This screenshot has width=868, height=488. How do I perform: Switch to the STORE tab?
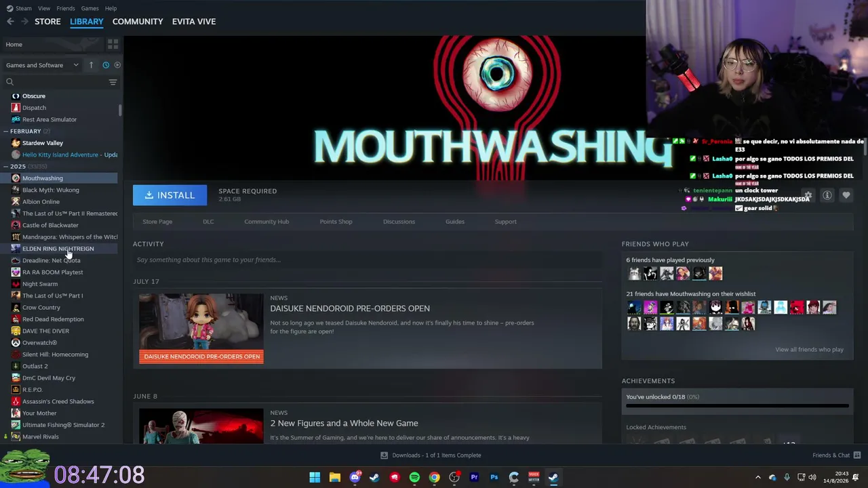(x=47, y=22)
